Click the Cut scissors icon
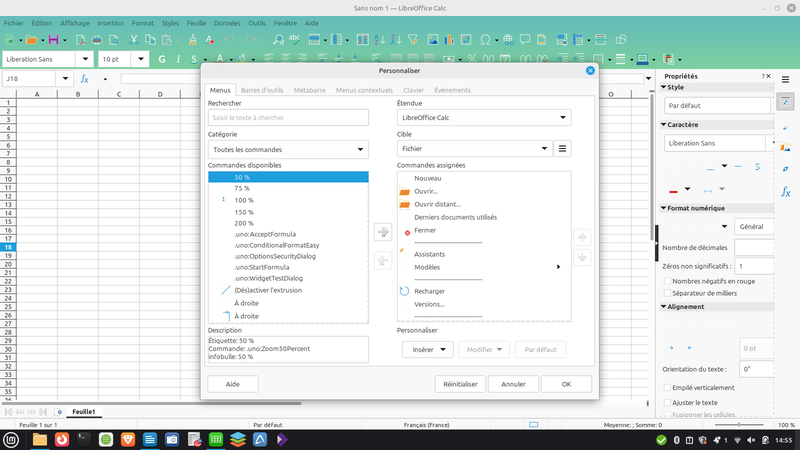This screenshot has height=450, width=800. [x=134, y=40]
